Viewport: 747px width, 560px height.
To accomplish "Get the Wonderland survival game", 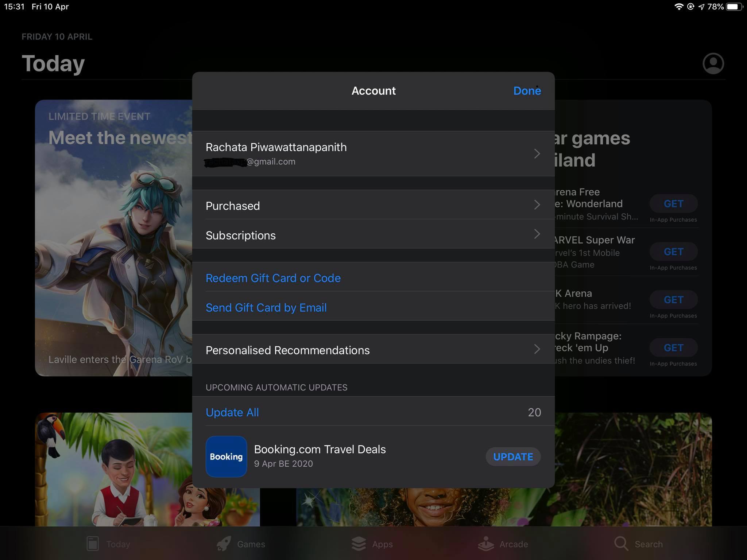I will [673, 203].
